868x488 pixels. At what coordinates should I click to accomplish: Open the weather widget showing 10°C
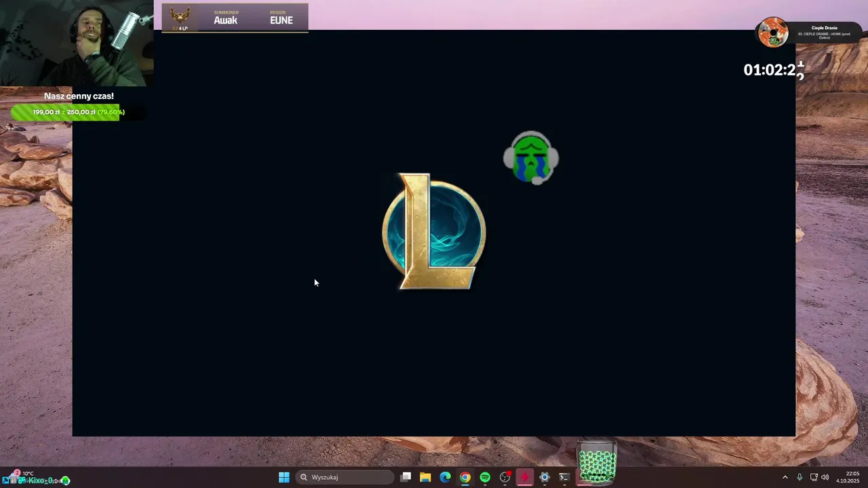click(28, 474)
